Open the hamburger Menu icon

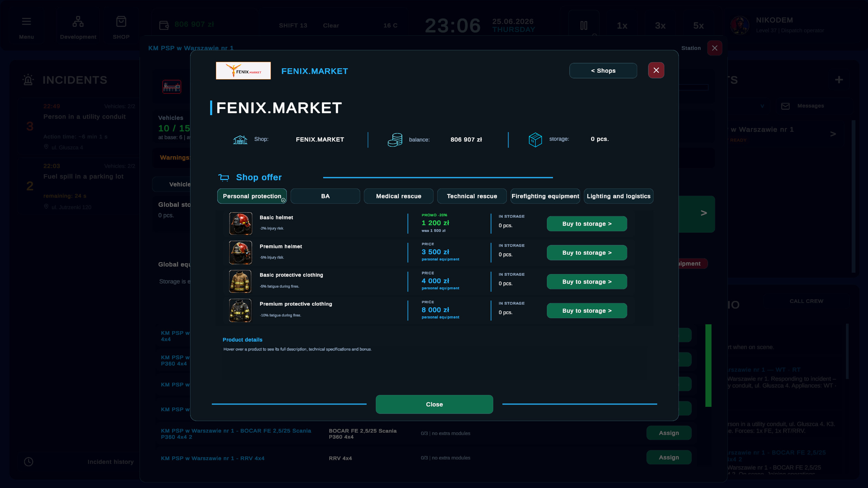(26, 22)
